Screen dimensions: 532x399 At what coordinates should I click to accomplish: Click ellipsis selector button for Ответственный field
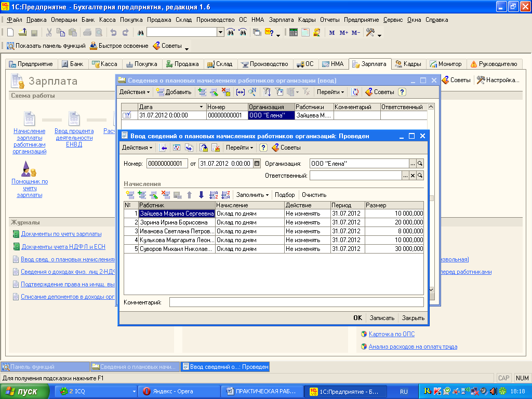(405, 176)
